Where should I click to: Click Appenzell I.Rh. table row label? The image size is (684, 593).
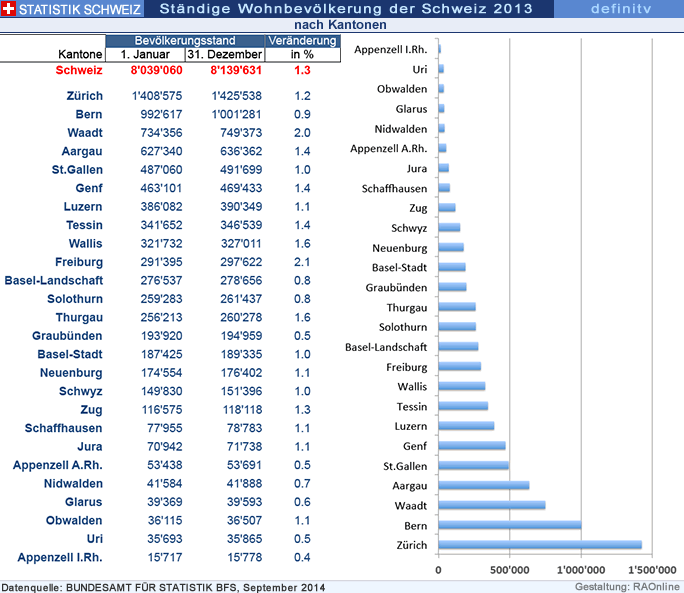[x=60, y=557]
